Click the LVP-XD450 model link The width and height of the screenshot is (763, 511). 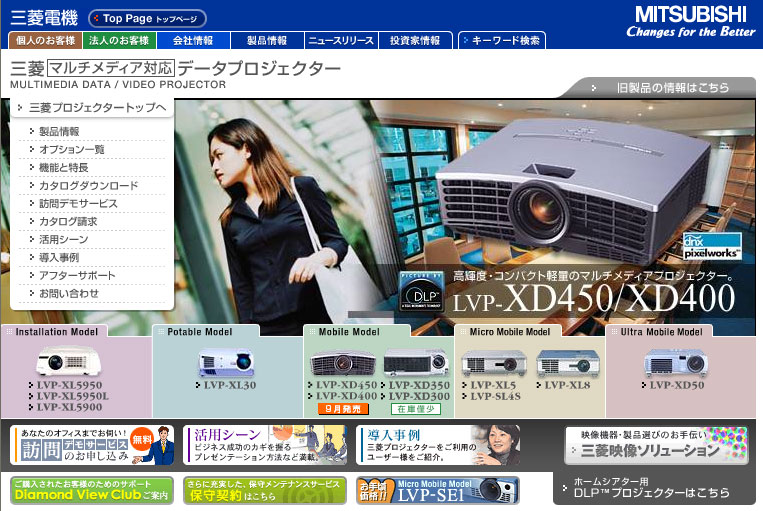(x=346, y=385)
